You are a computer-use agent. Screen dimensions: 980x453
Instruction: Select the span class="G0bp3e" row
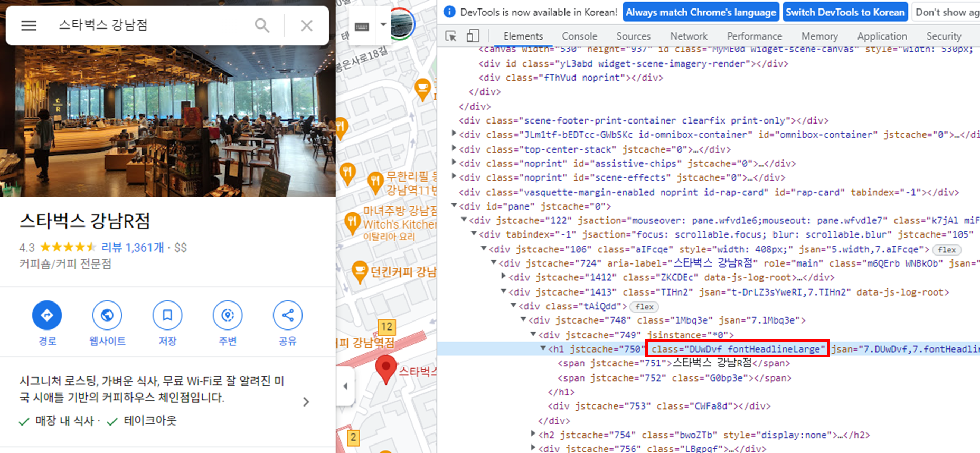tap(674, 378)
